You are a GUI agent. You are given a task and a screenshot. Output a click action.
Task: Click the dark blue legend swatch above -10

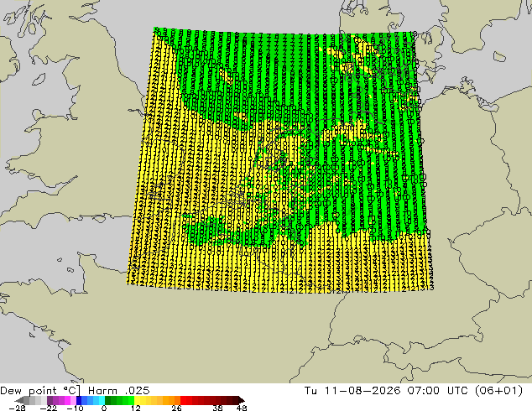pos(79,400)
